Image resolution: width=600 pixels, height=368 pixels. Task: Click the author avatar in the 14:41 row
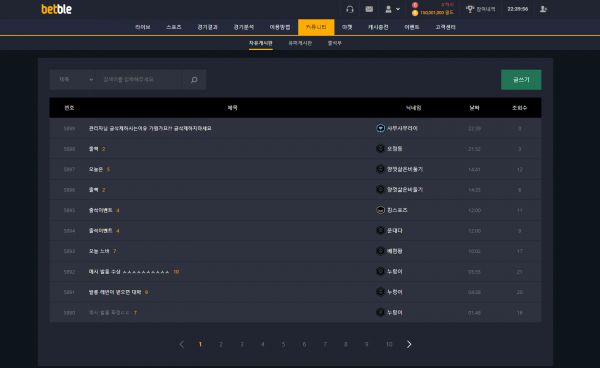tap(380, 169)
